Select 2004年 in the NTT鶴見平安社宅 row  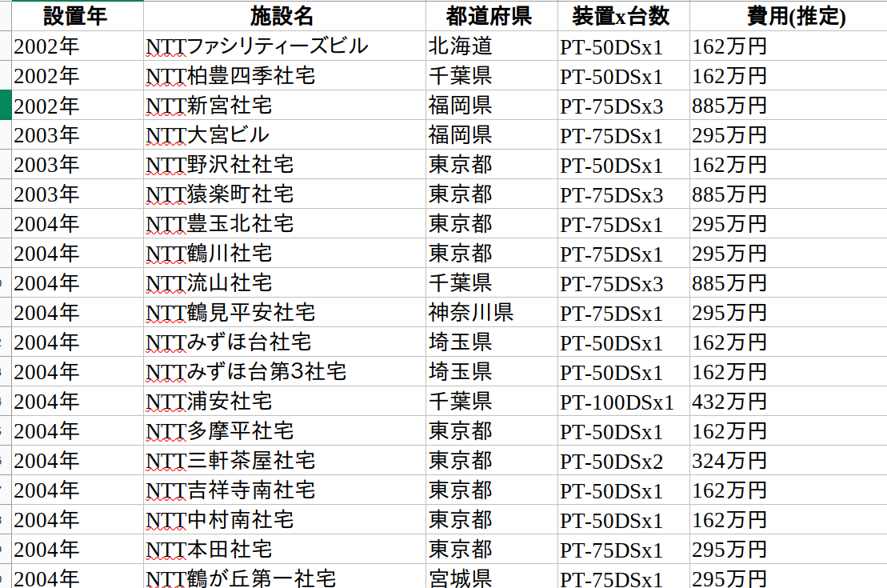(77, 312)
